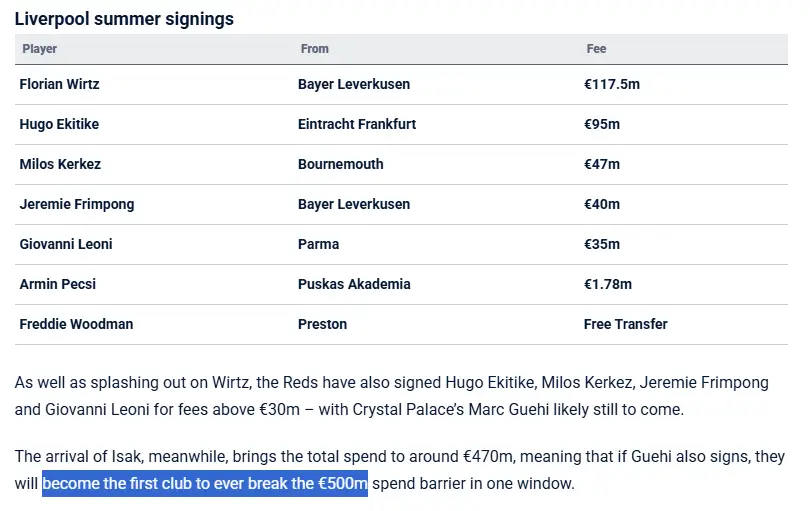Select the Parma club cell
Screen dimensions: 810x511
point(319,244)
